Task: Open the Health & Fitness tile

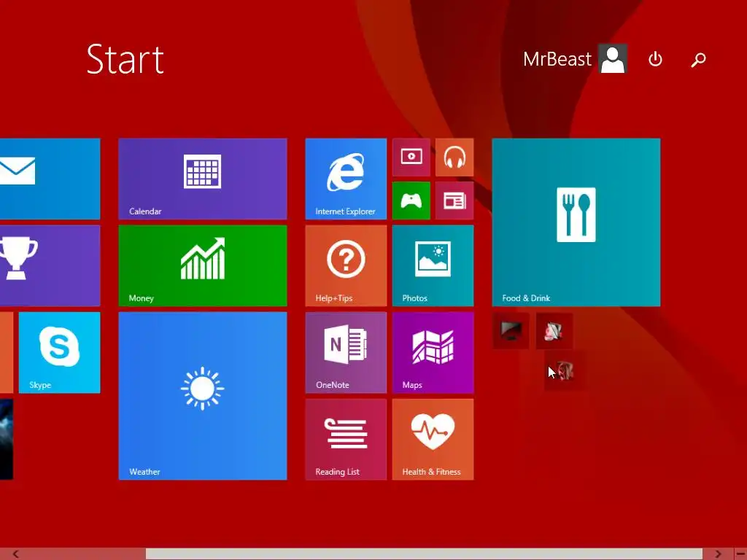Action: (433, 439)
